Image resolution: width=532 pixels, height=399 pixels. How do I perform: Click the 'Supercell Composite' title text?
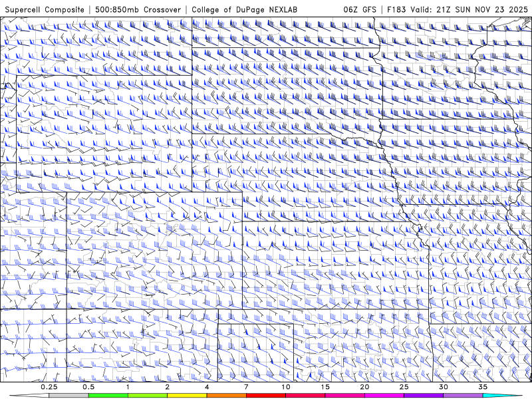(x=45, y=9)
